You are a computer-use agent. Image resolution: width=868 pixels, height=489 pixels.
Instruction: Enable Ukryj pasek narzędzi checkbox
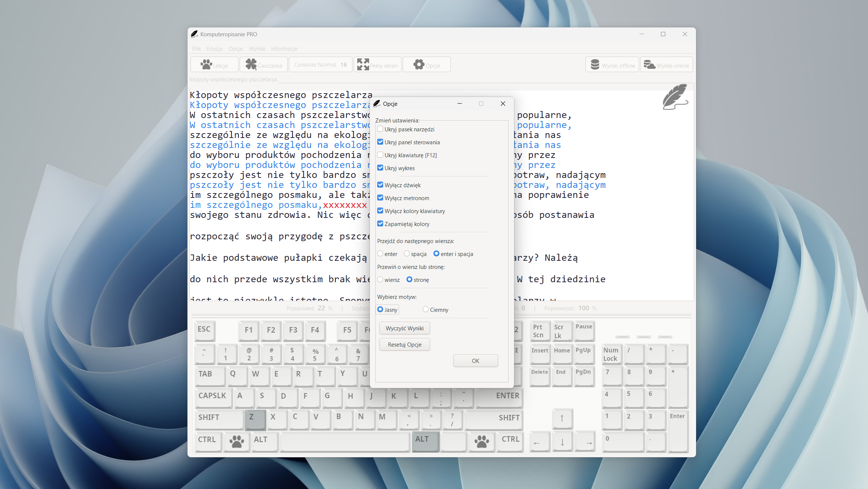[380, 129]
